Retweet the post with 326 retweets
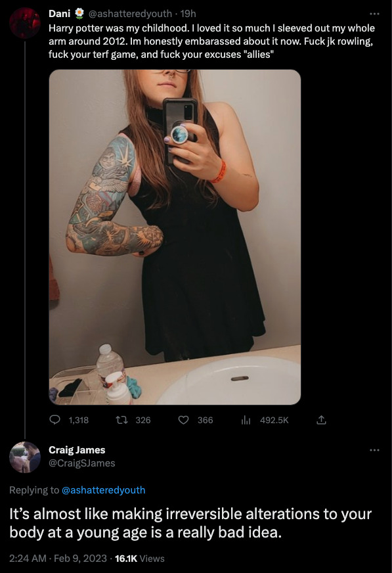Viewport: 392px width, 573px height. point(121,420)
